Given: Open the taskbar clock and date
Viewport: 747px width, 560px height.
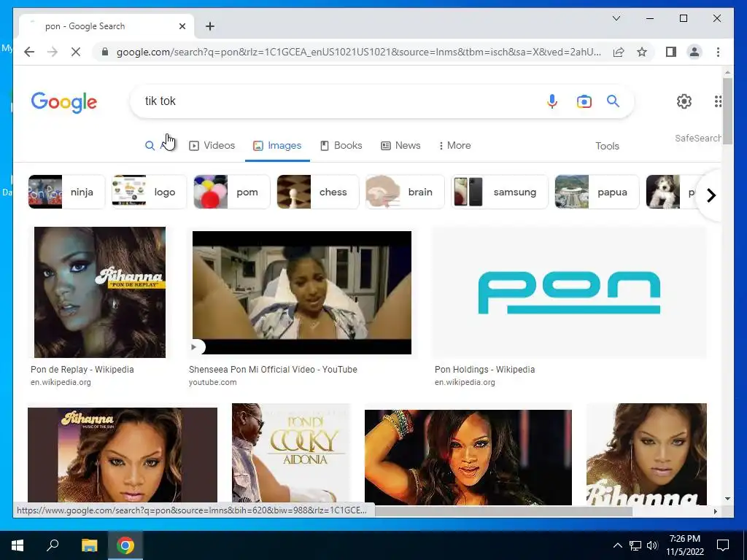Looking at the screenshot, I should tap(684, 545).
